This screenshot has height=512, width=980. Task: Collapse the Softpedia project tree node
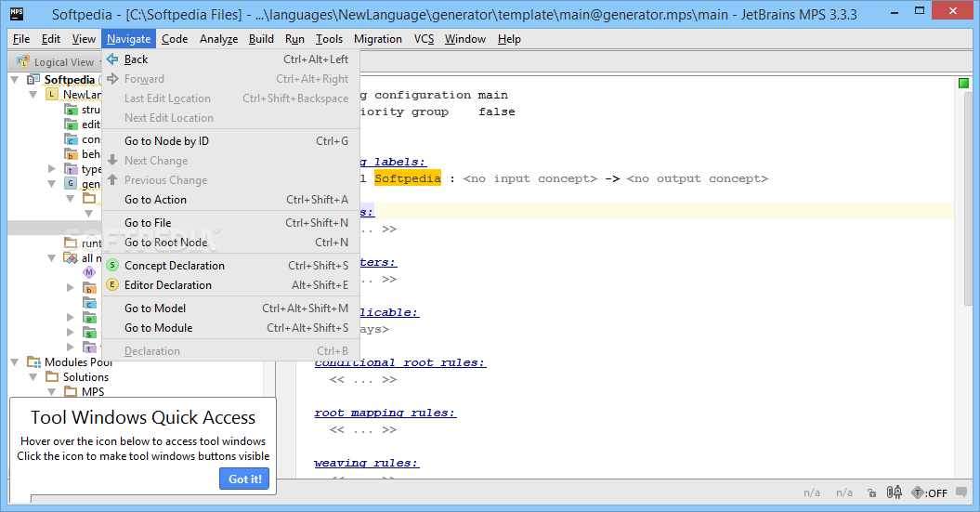[x=14, y=79]
